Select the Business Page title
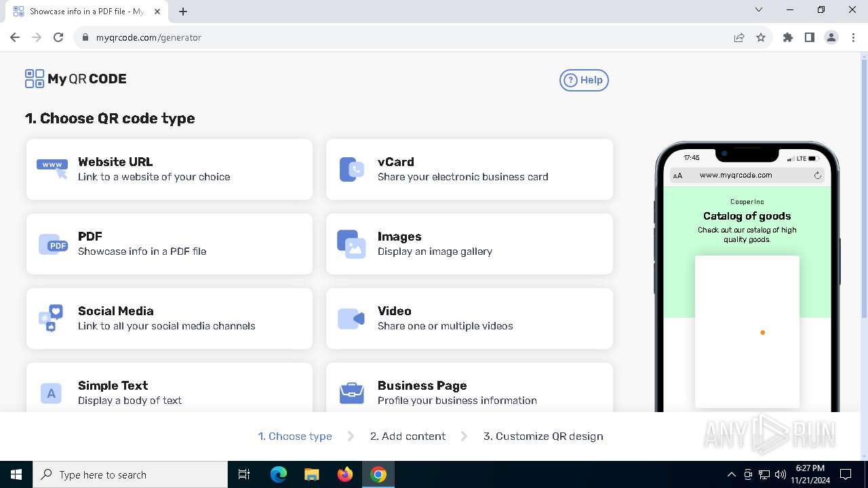This screenshot has height=488, width=868. click(x=422, y=386)
